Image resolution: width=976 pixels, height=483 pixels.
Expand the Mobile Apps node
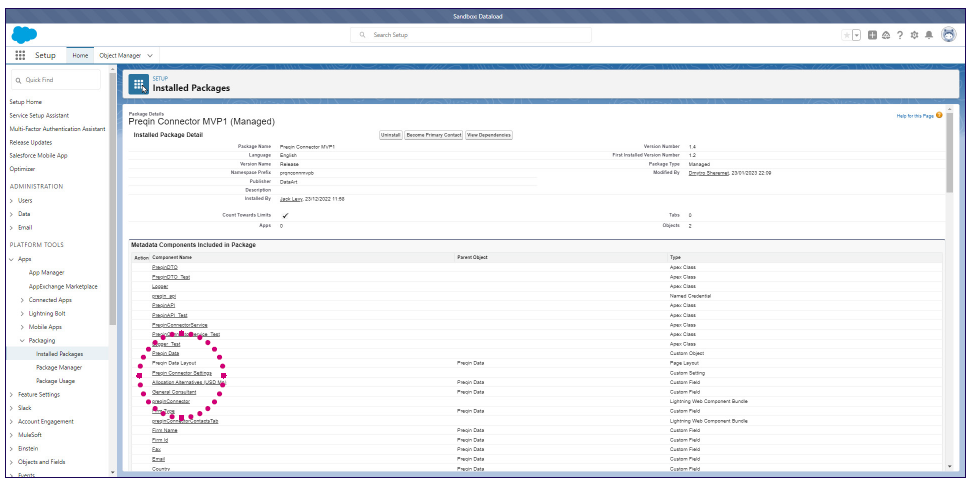22,327
